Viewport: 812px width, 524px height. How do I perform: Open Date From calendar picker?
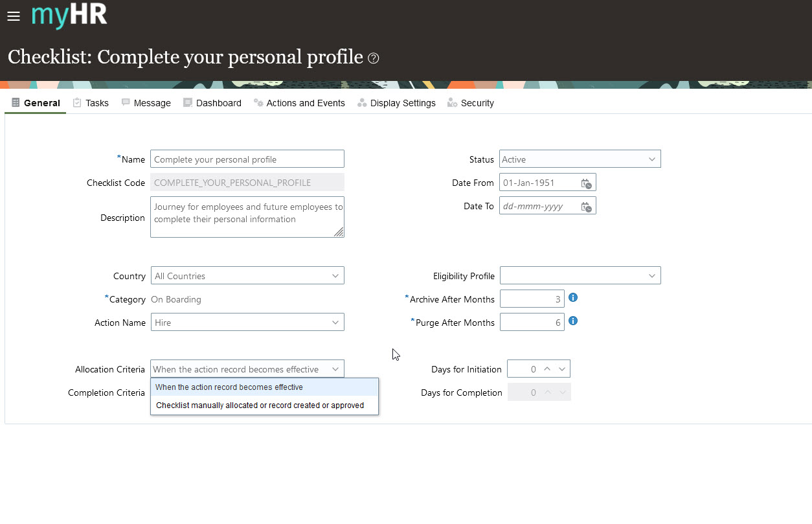point(586,183)
